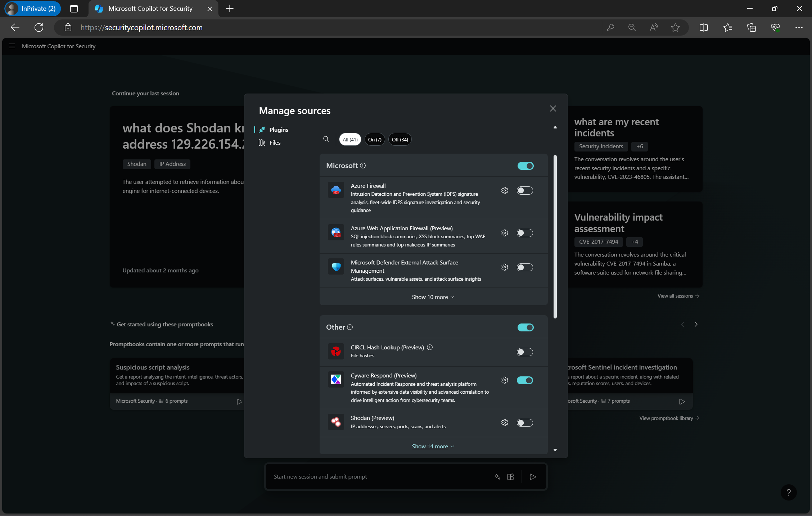Open settings gear for Azure Firewall plugin
This screenshot has width=812, height=516.
pyautogui.click(x=505, y=190)
